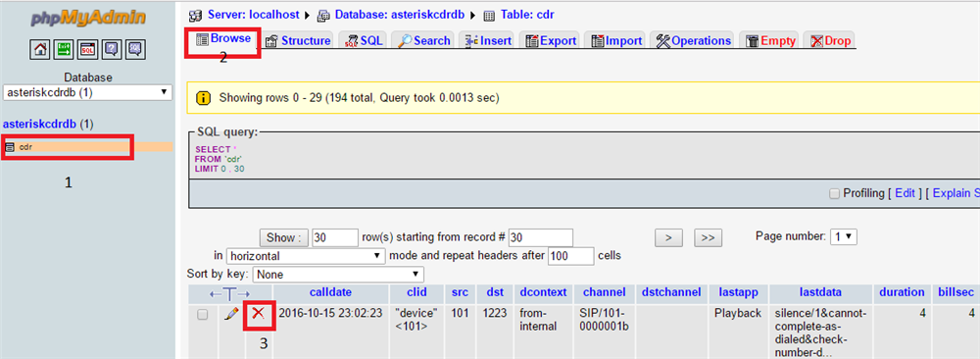Image resolution: width=980 pixels, height=359 pixels.
Task: Click the Edit link beside Profiling
Action: 905,194
